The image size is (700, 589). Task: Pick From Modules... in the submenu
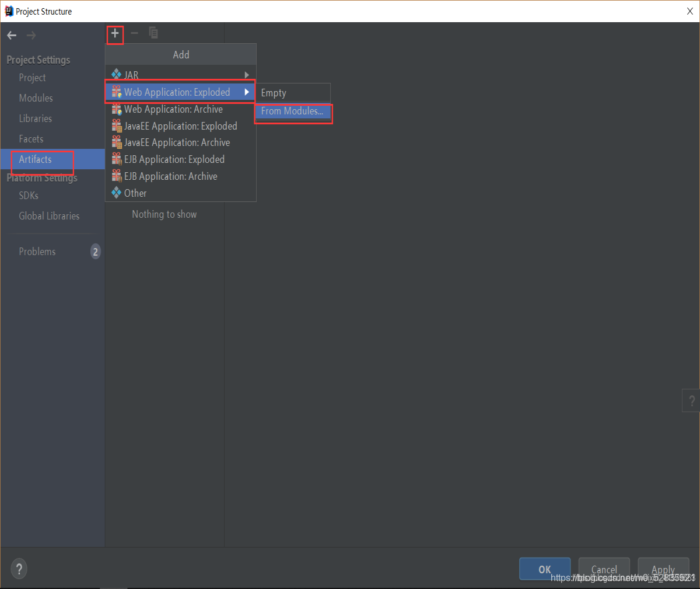293,111
